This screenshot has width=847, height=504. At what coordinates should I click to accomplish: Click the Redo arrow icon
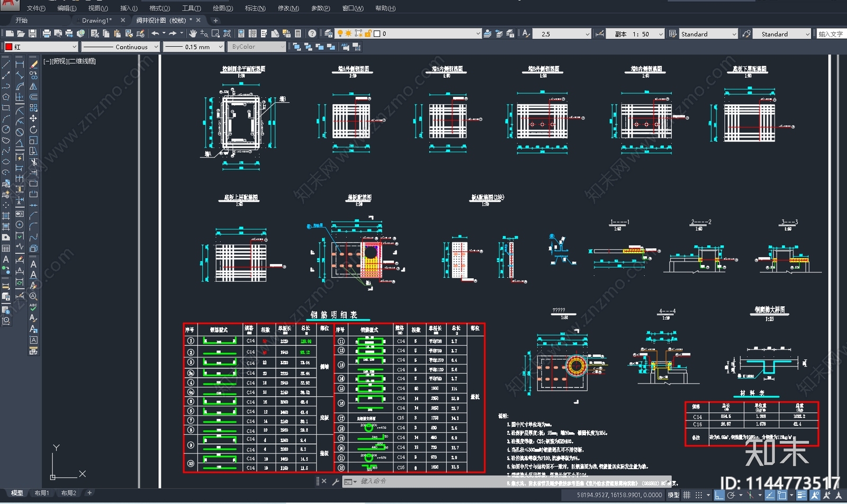[x=173, y=33]
